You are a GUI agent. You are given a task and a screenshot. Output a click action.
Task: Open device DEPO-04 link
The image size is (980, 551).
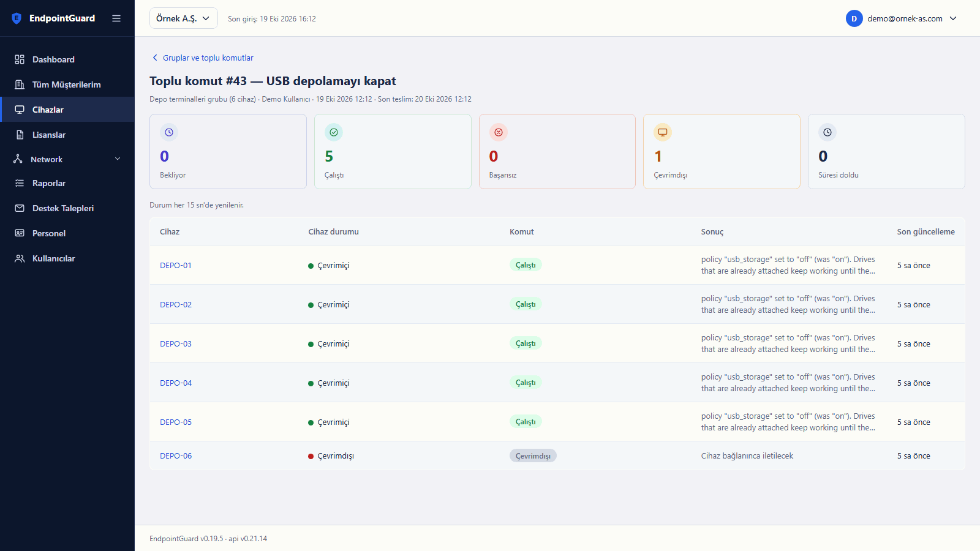click(176, 383)
